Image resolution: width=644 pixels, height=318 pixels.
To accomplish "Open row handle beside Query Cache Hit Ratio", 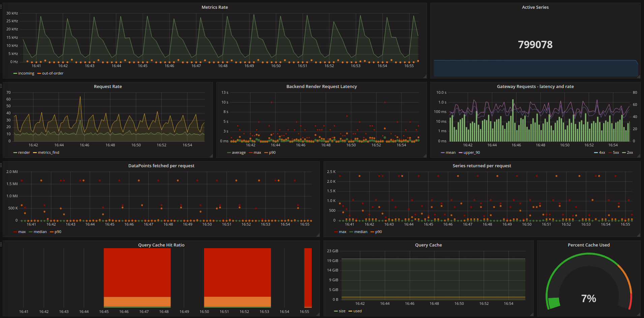I will coord(1,244).
